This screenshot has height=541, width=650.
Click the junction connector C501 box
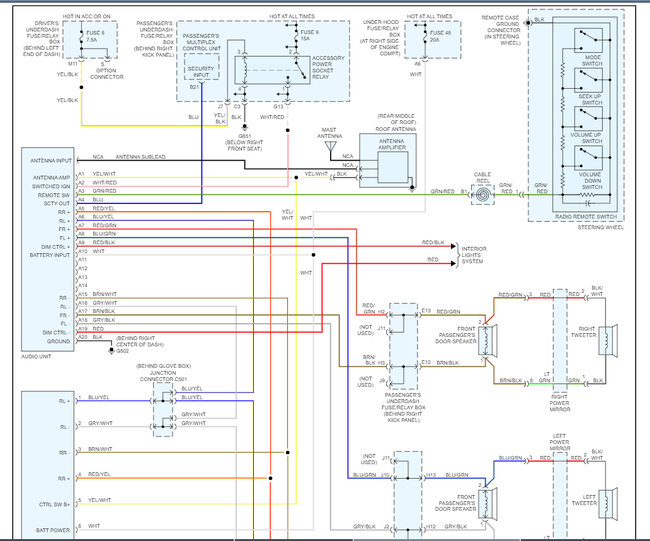[x=163, y=409]
